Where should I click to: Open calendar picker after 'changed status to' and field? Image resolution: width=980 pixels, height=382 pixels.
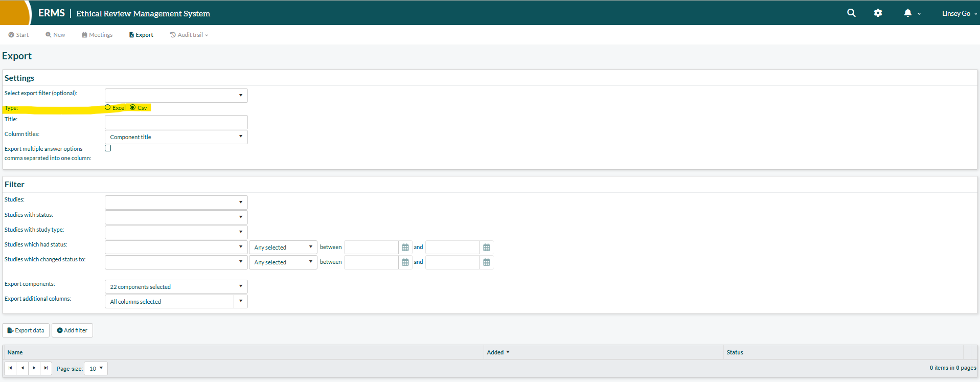click(487, 262)
